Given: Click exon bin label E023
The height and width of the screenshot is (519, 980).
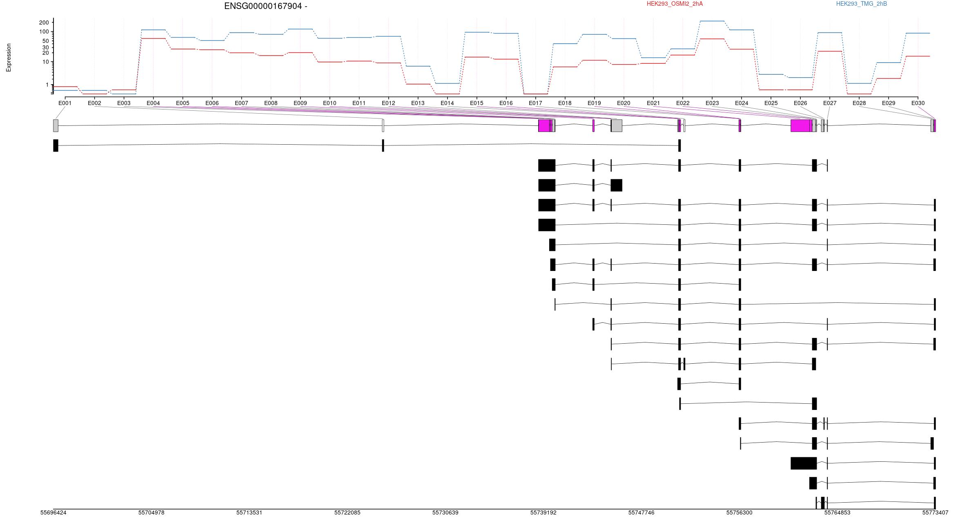Looking at the screenshot, I should click(712, 103).
